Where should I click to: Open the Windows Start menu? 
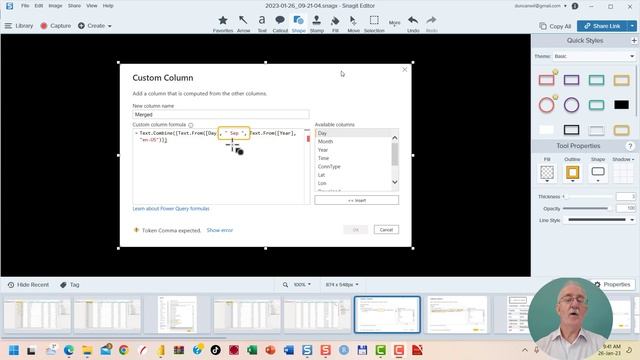point(14,350)
